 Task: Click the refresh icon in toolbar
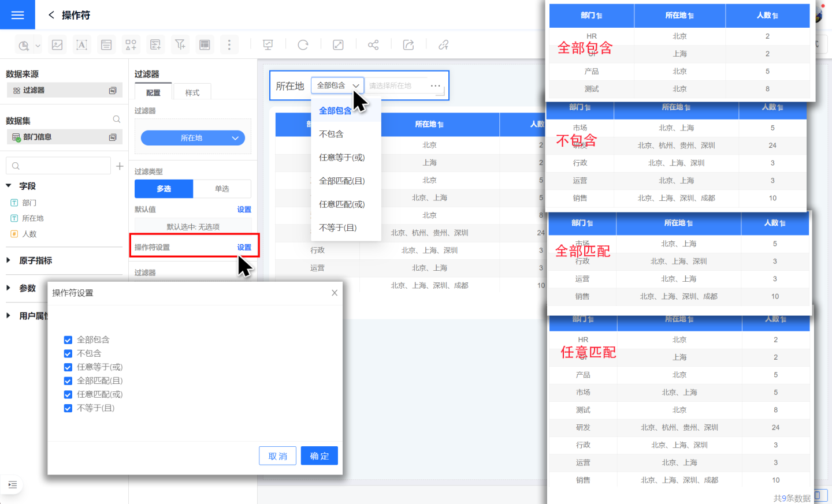coord(303,45)
